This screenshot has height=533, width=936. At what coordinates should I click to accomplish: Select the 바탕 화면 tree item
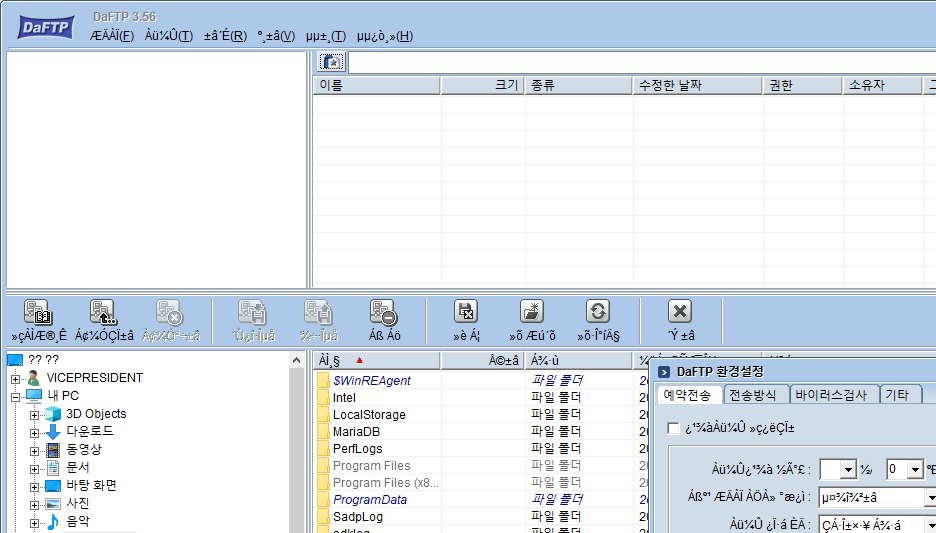(91, 485)
